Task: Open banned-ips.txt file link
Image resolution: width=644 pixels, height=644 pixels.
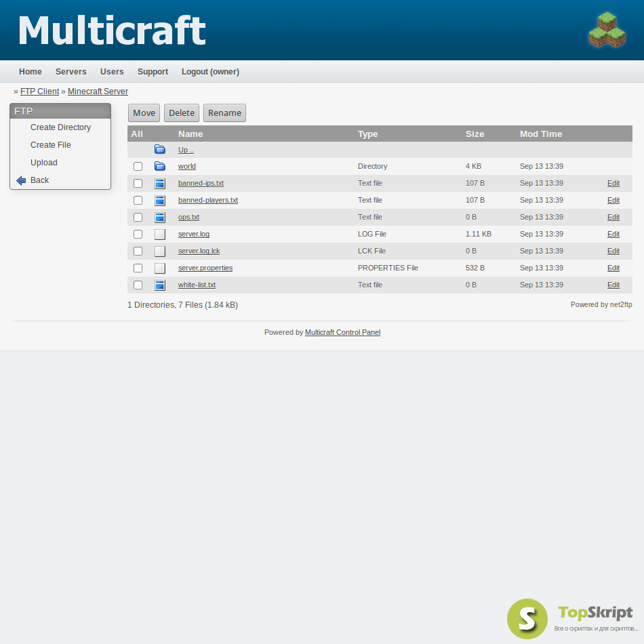Action: [201, 183]
